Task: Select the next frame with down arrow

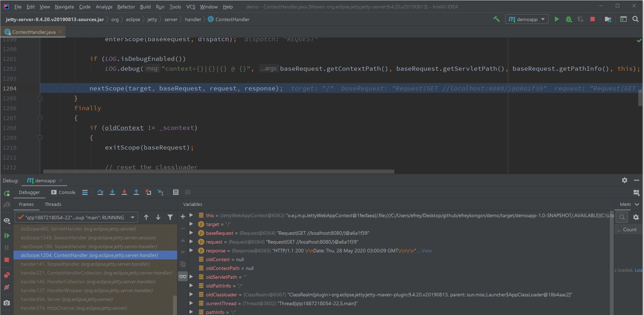Action: click(x=158, y=217)
